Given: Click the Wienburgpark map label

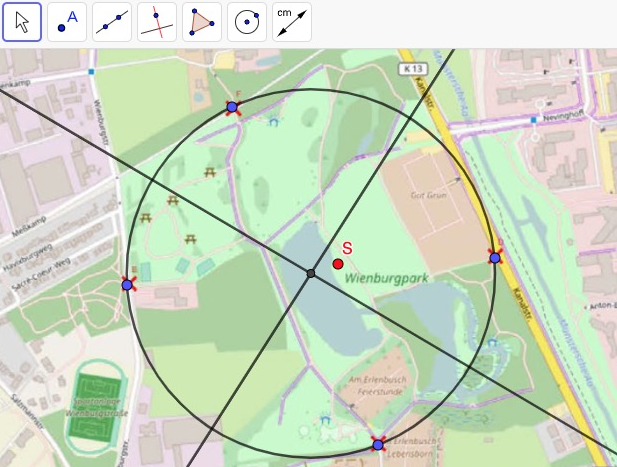Looking at the screenshot, I should 379,281.
